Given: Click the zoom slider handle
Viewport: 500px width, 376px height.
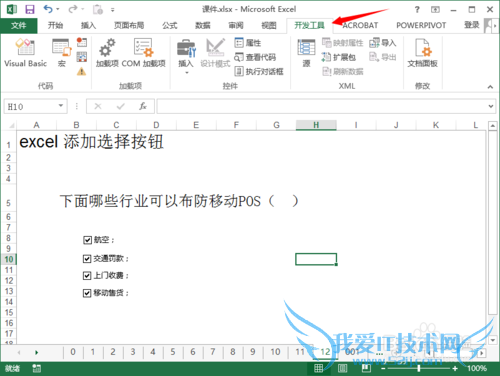Looking at the screenshot, I should pyautogui.click(x=419, y=368).
